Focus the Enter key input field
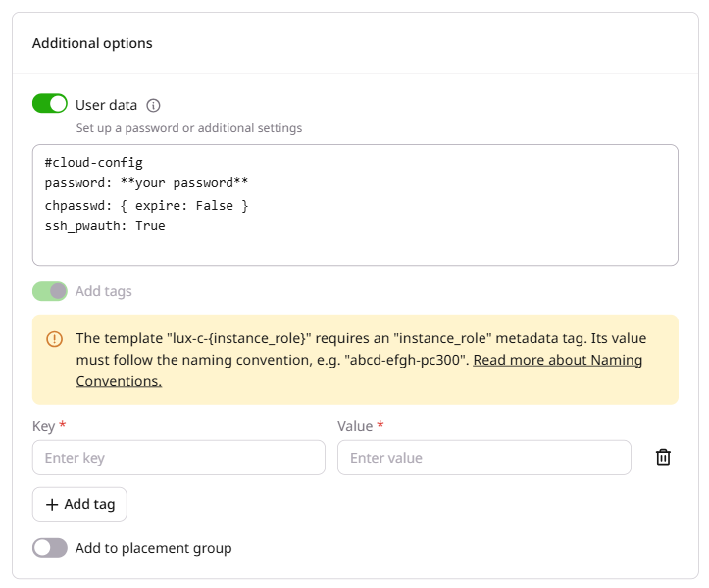 [x=178, y=458]
